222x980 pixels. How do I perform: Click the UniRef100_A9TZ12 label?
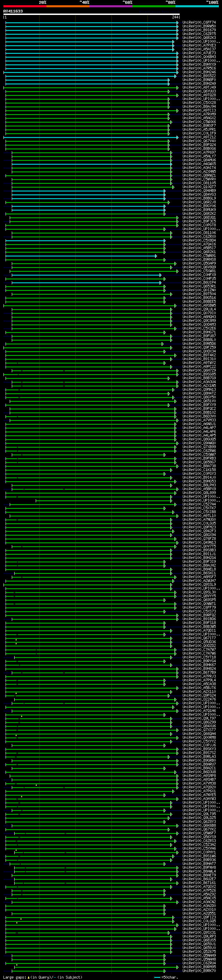point(199,137)
